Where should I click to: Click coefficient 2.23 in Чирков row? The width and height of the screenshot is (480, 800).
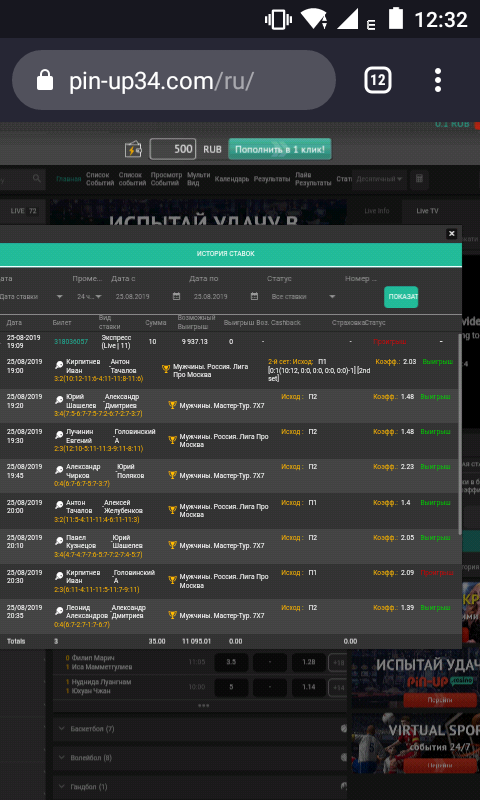tap(408, 466)
